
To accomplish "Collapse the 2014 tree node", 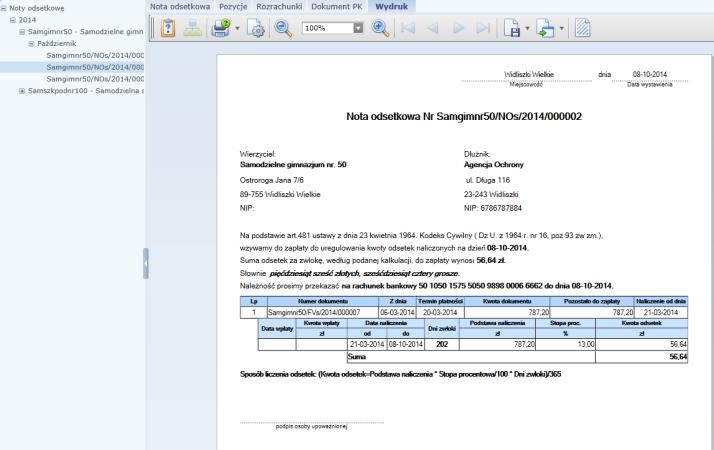I will (x=13, y=20).
